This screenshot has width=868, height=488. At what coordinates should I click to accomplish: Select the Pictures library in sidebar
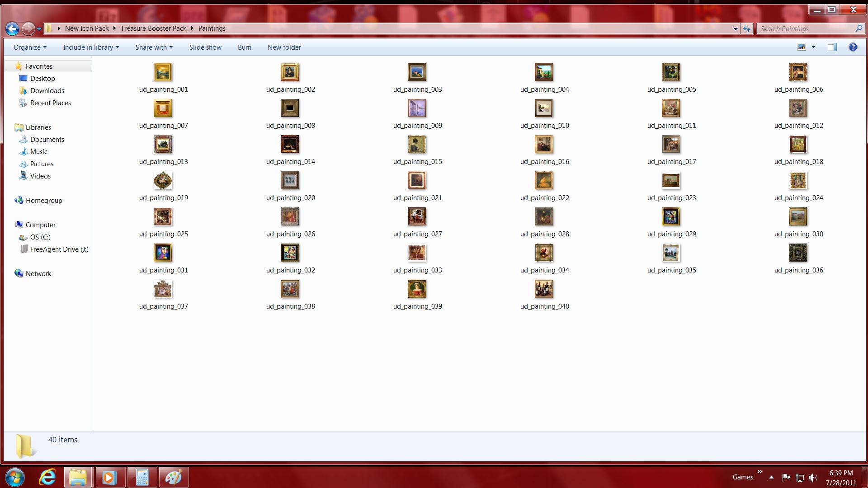click(42, 164)
